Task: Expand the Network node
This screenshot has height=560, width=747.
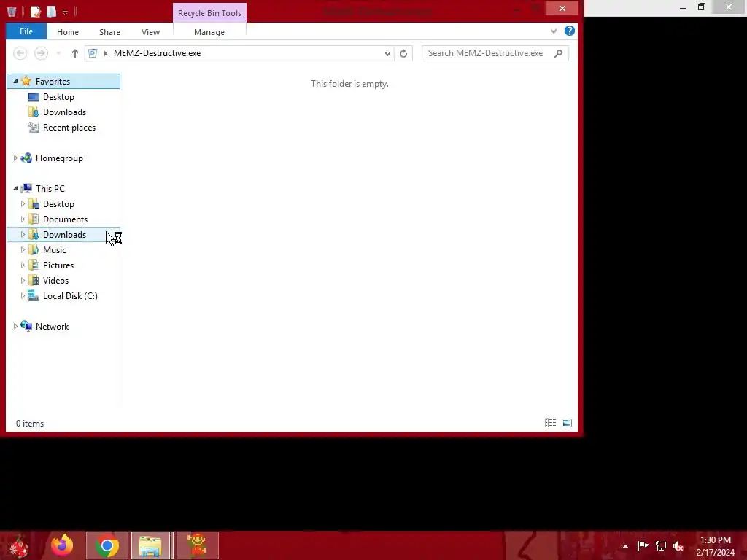Action: pos(15,326)
